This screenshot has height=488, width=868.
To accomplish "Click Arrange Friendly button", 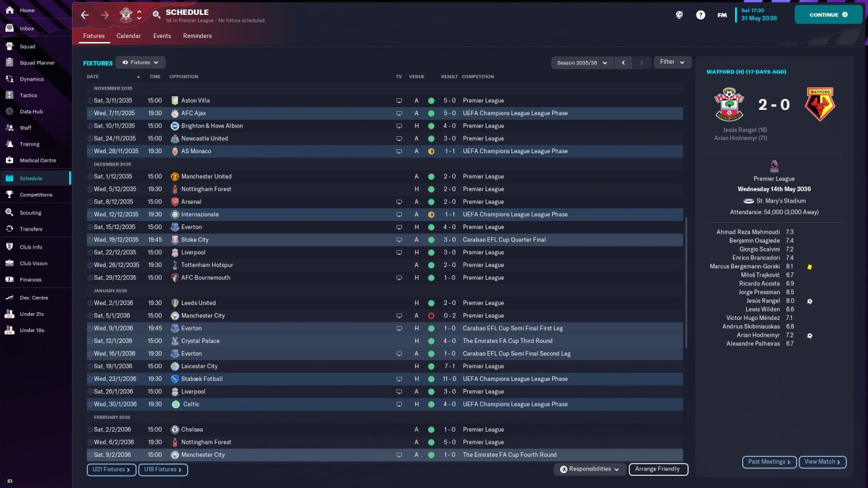I will (x=658, y=469).
